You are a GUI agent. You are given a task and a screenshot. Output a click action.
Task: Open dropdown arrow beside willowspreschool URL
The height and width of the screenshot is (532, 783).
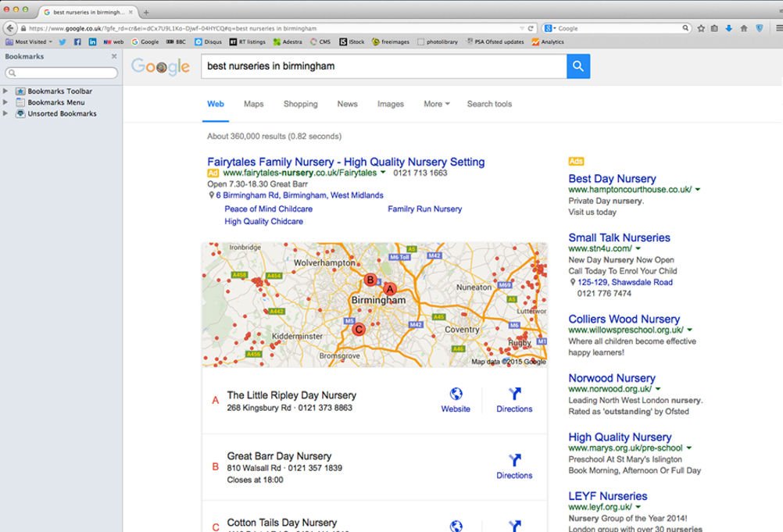pyautogui.click(x=690, y=330)
